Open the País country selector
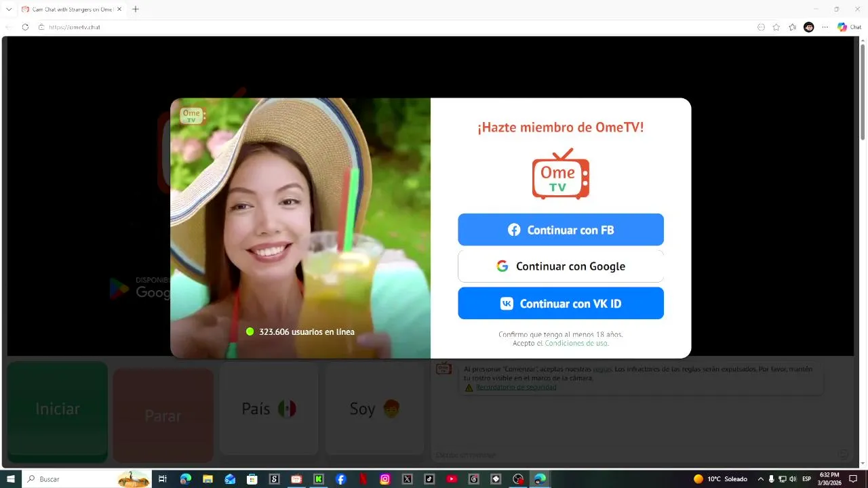 269,409
